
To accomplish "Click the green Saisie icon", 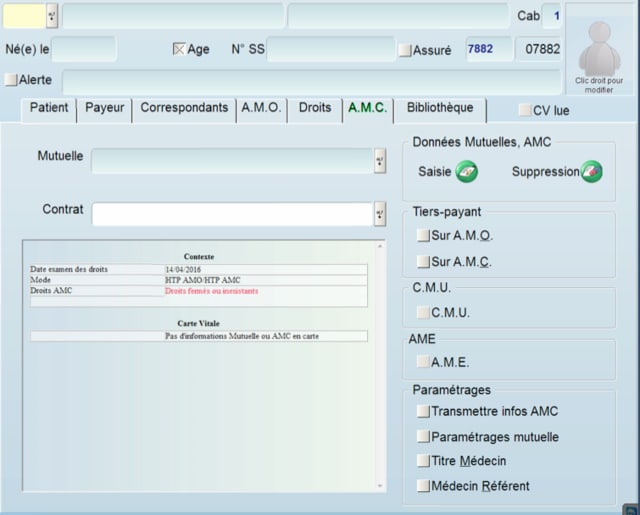I will [466, 172].
